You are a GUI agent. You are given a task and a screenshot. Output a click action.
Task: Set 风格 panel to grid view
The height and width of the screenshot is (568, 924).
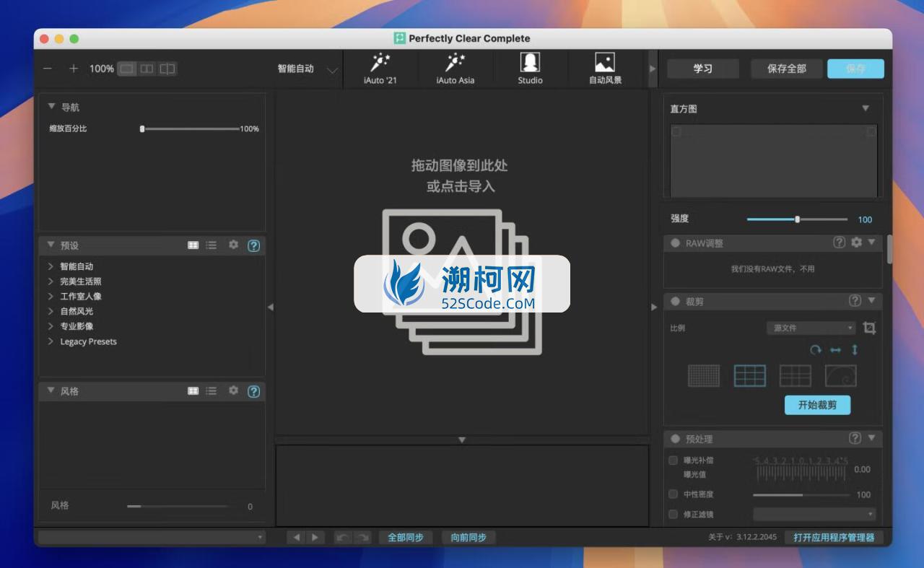(193, 391)
